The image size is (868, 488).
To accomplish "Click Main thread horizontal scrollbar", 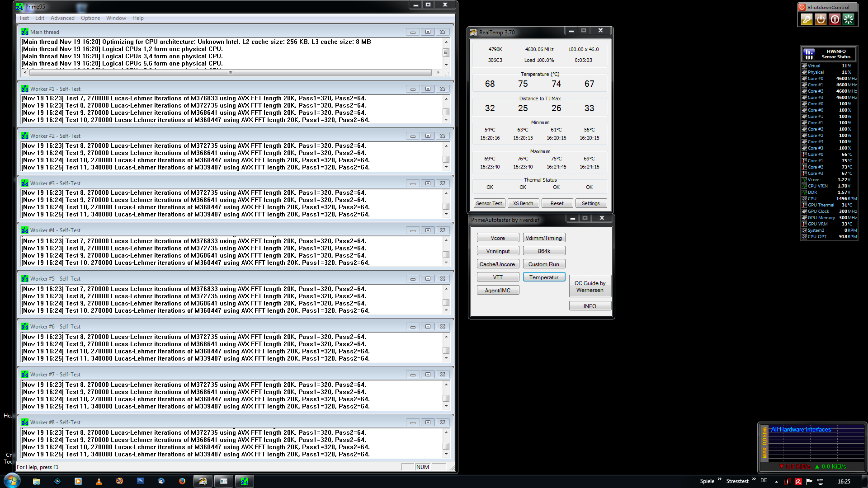I will pyautogui.click(x=231, y=72).
